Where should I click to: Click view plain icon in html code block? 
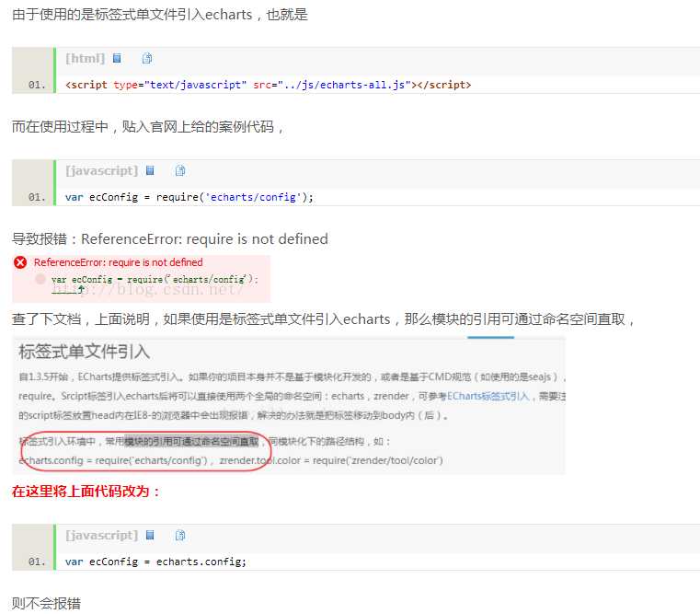coord(117,58)
